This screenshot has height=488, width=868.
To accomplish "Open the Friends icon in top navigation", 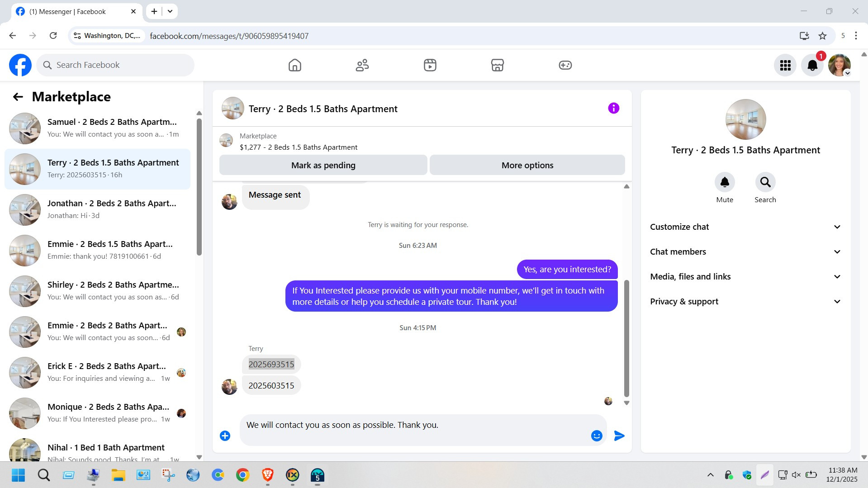I will point(362,65).
